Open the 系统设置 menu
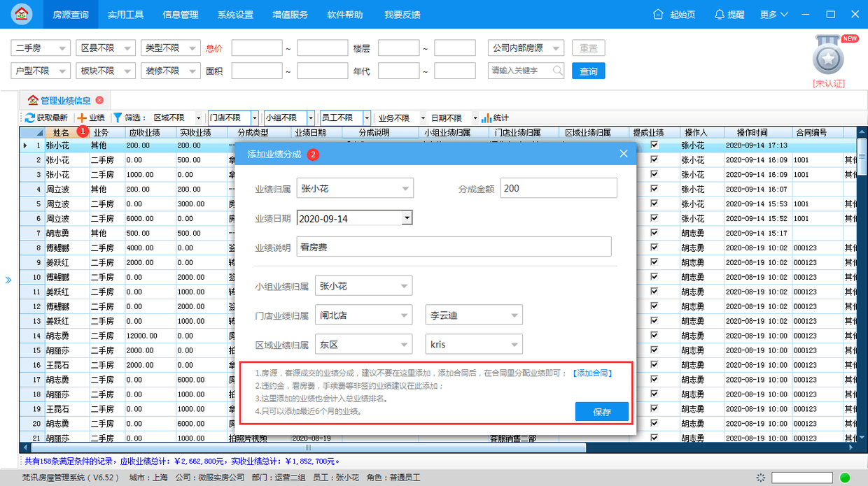The height and width of the screenshot is (486, 868). click(235, 15)
